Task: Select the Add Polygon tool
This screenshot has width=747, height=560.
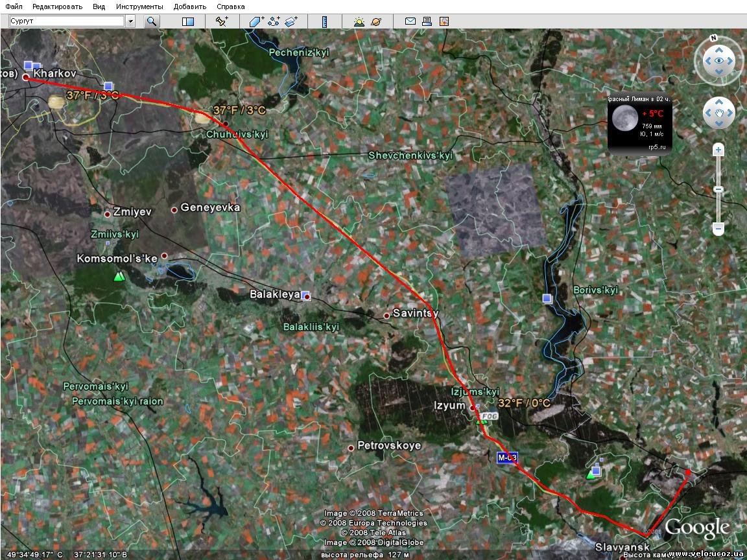Action: (257, 21)
